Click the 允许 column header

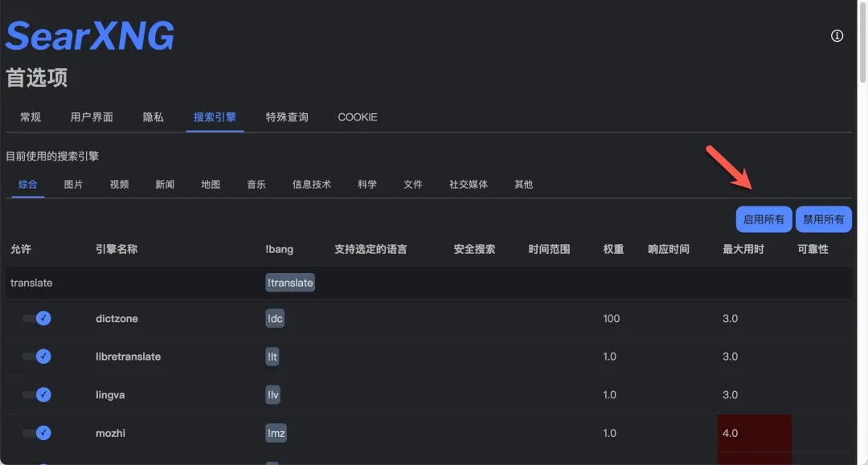(x=20, y=249)
